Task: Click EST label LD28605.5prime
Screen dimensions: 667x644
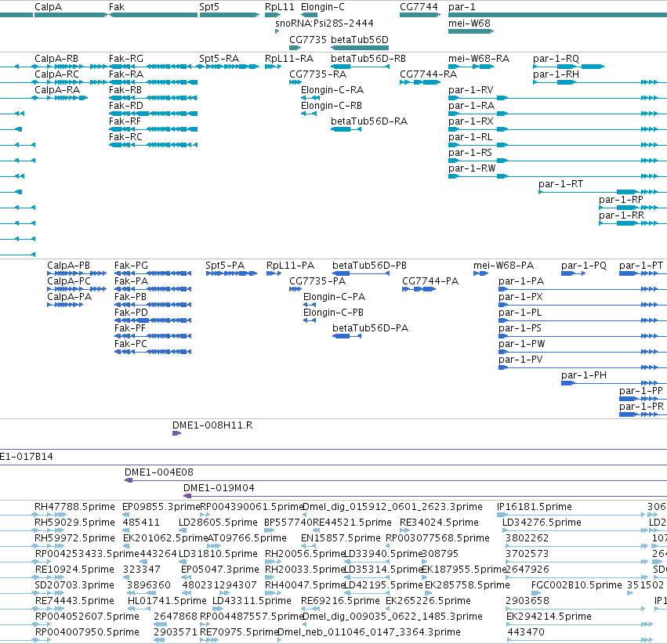Action: 218,522
